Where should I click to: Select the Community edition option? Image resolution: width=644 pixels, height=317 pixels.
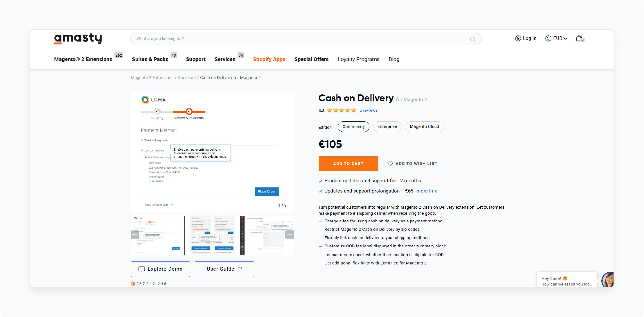click(353, 127)
